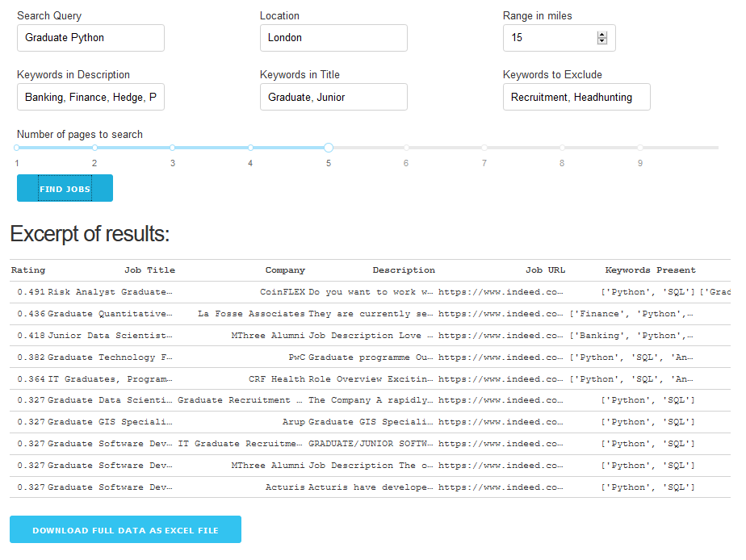This screenshot has width=746, height=560.
Task: Set pages slider to mark 6
Action: click(x=406, y=148)
